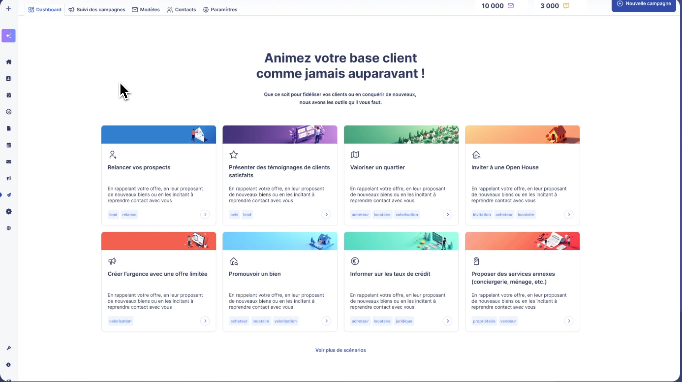The image size is (682, 382).
Task: Open arrow on Valoriser un quartier card
Action: [448, 214]
